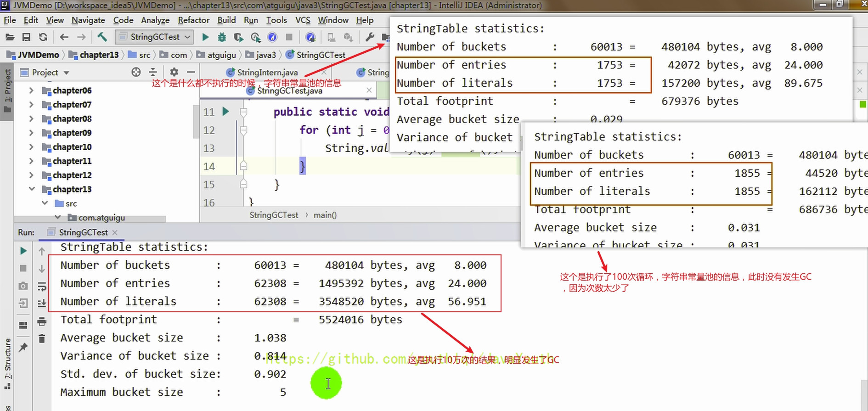
Task: Dump threads with camera icon
Action: pos(23,286)
